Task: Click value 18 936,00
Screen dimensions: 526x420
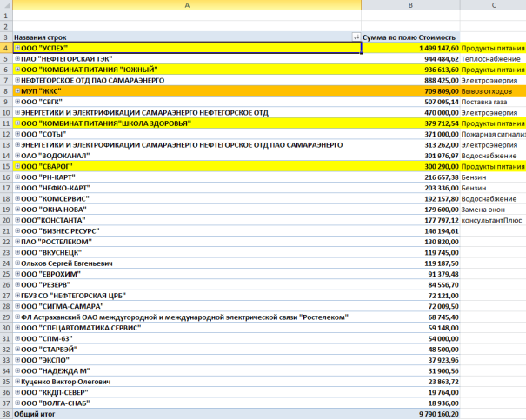Action: [443, 403]
